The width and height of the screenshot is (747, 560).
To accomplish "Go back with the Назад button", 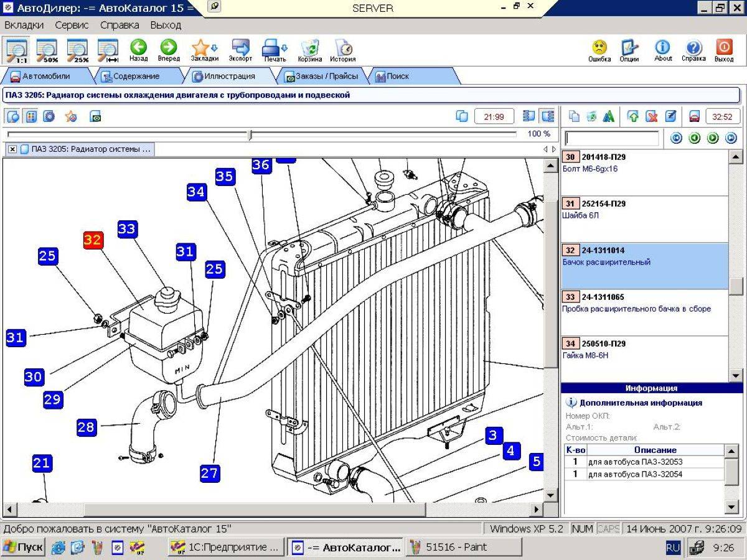I will 138,50.
